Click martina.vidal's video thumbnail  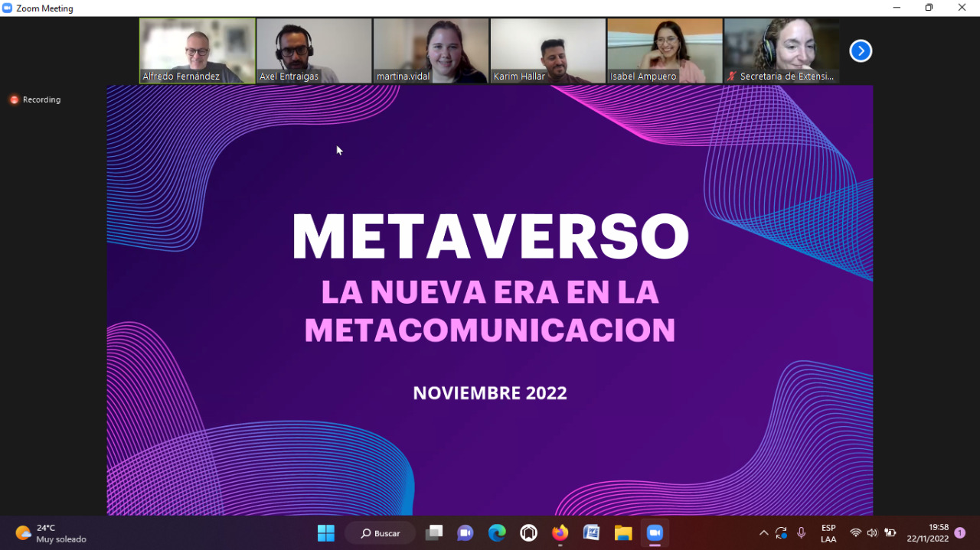pyautogui.click(x=431, y=50)
